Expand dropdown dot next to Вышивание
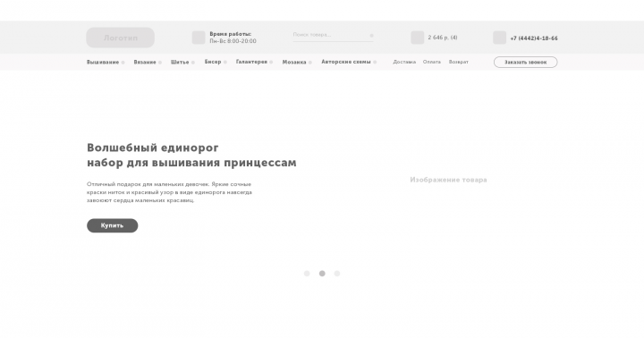 pos(123,63)
